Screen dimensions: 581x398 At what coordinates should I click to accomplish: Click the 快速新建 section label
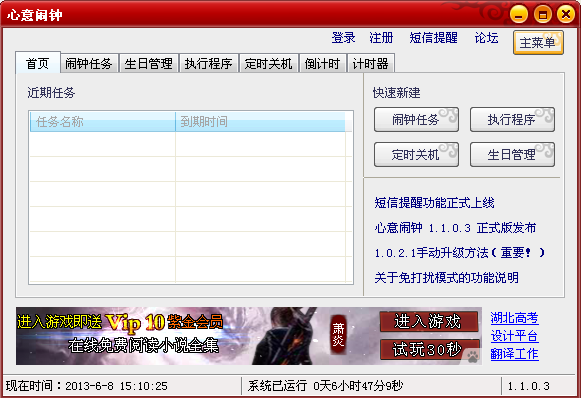(396, 93)
